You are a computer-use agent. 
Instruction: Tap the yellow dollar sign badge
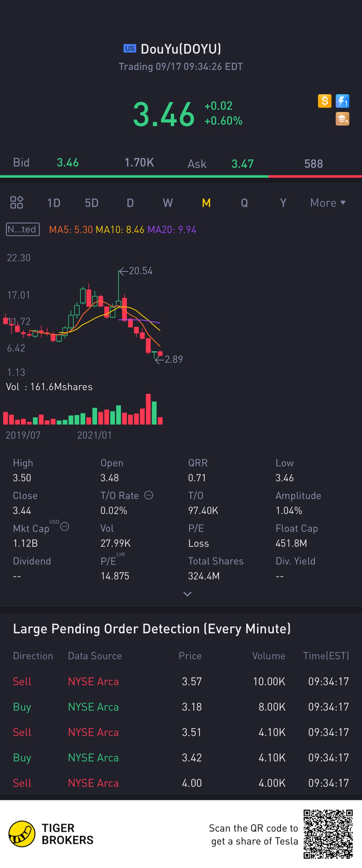[x=325, y=101]
